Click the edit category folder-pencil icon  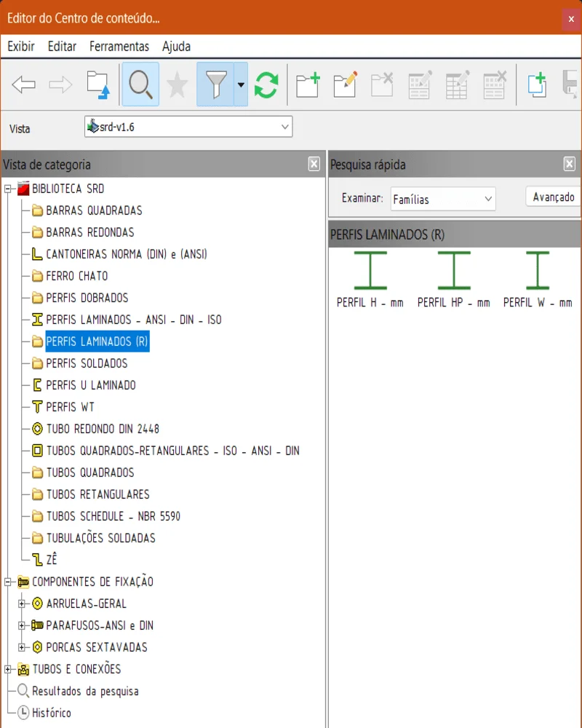point(345,85)
